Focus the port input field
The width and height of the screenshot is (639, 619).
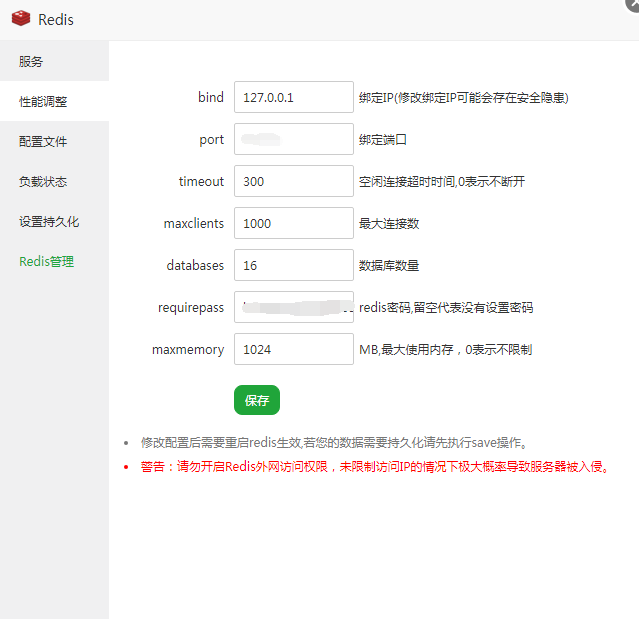293,139
